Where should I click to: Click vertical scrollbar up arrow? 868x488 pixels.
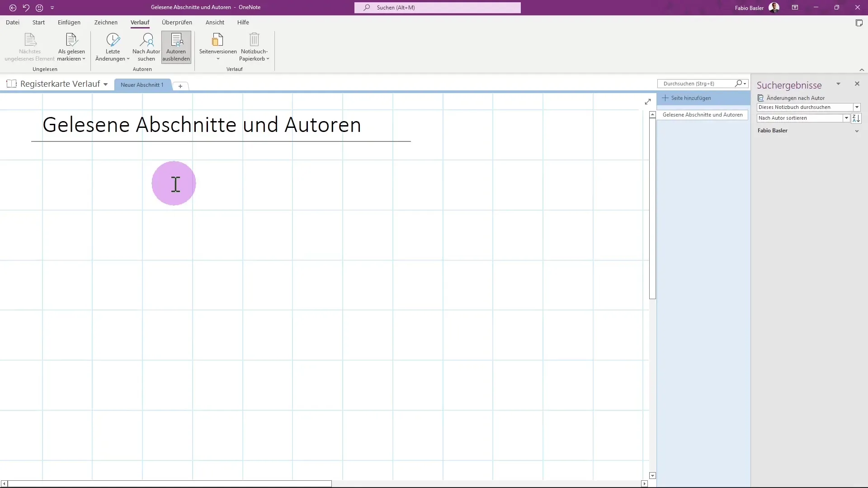pyautogui.click(x=652, y=115)
